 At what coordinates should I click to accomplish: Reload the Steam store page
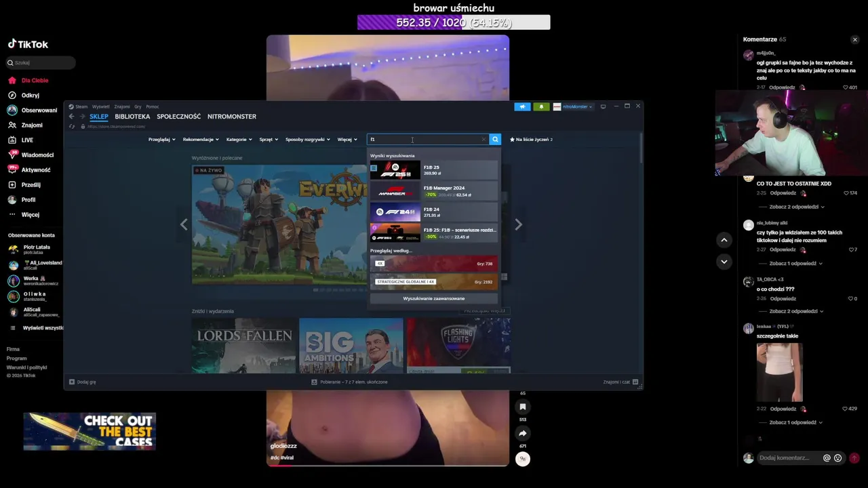[x=72, y=127]
